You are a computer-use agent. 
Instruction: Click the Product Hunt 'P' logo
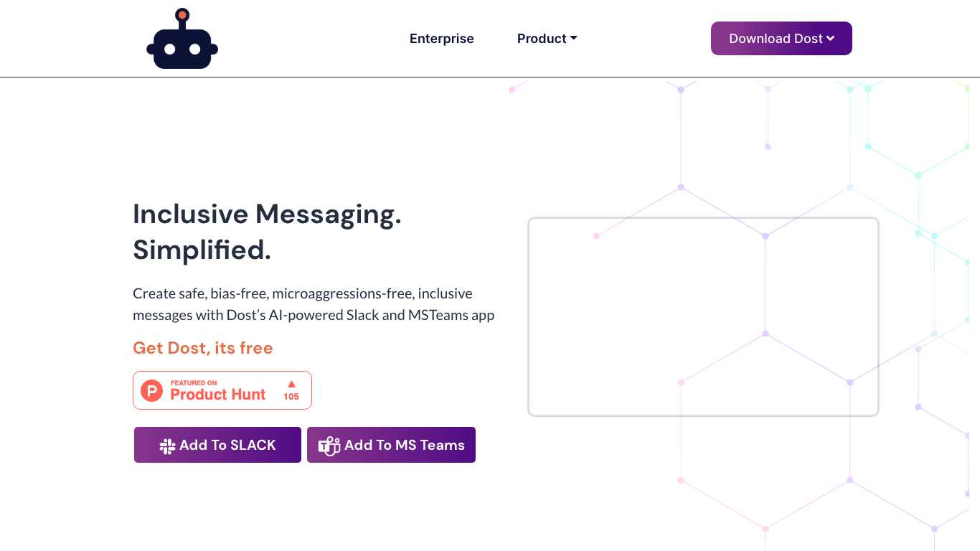152,390
